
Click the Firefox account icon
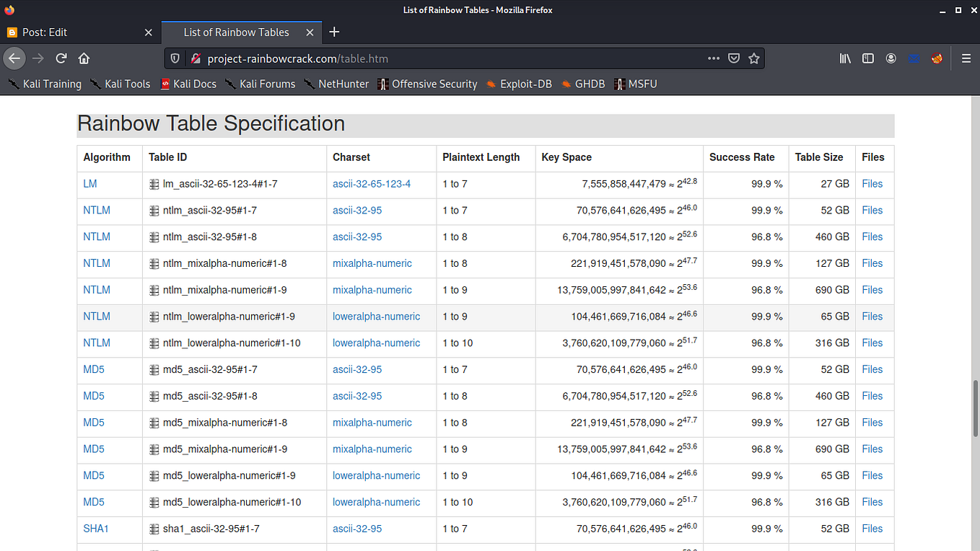coord(891,58)
